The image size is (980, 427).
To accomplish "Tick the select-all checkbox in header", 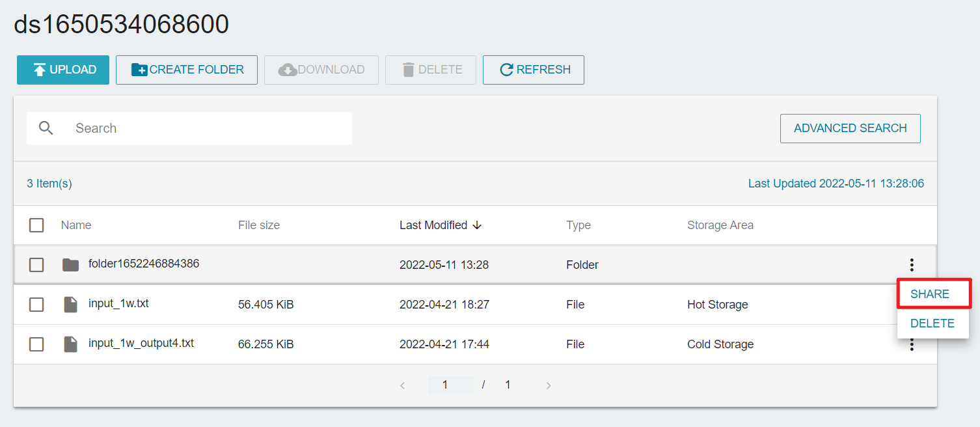I will [x=36, y=225].
